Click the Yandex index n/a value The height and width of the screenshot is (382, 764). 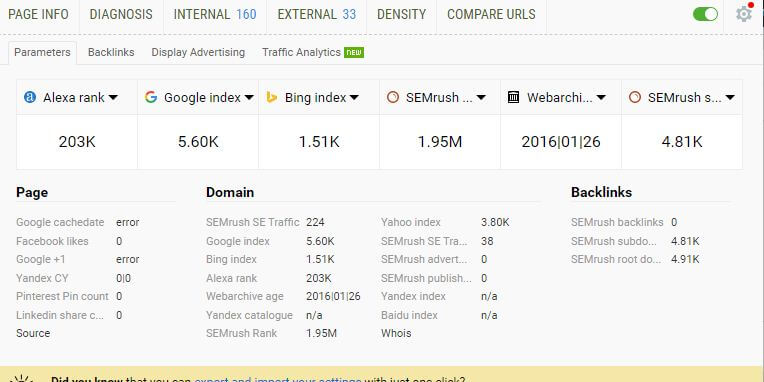pos(489,296)
